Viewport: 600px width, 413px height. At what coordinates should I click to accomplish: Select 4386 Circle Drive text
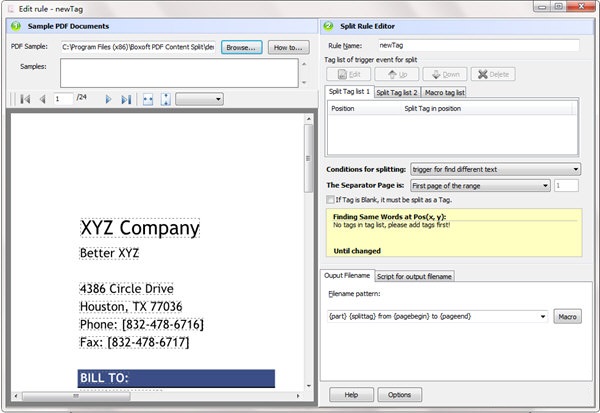click(127, 289)
